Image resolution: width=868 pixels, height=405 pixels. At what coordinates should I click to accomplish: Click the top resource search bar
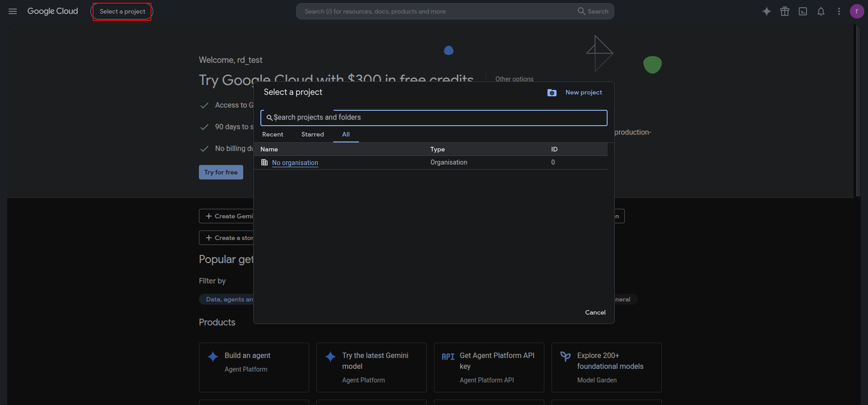tap(455, 11)
